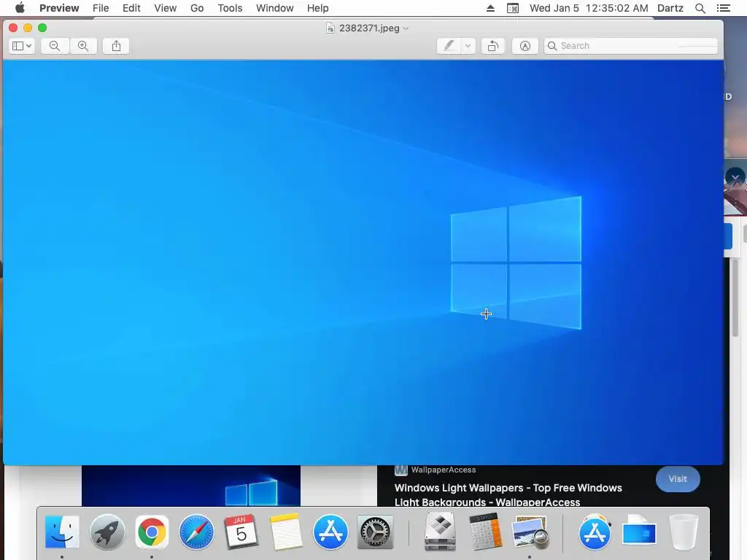Open the Trash in the Dock
Screen dimensions: 747x560
tap(684, 531)
